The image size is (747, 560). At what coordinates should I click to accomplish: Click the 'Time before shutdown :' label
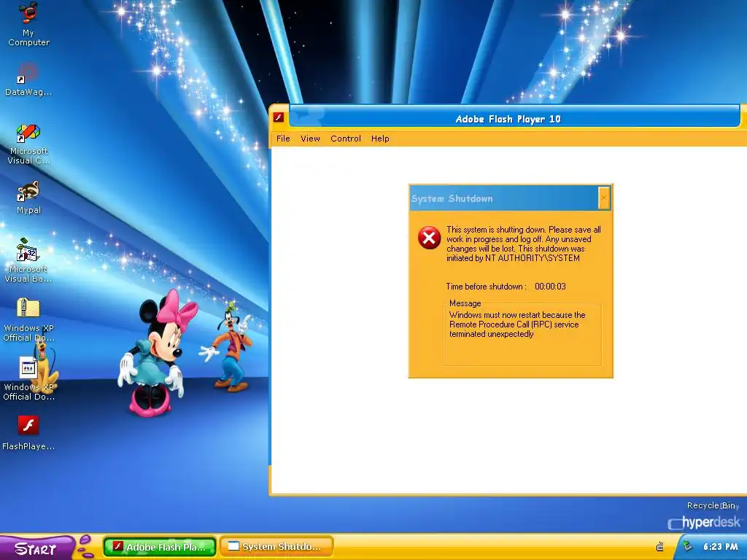pos(487,287)
